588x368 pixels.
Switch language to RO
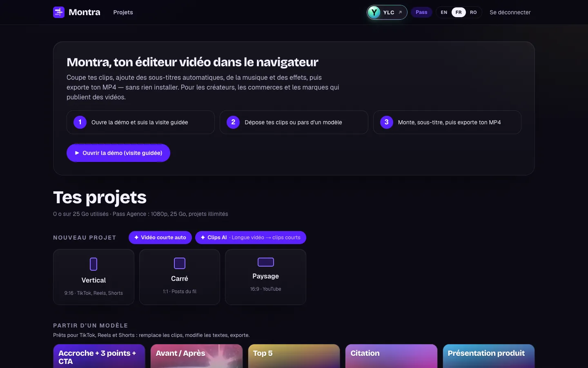coord(473,12)
